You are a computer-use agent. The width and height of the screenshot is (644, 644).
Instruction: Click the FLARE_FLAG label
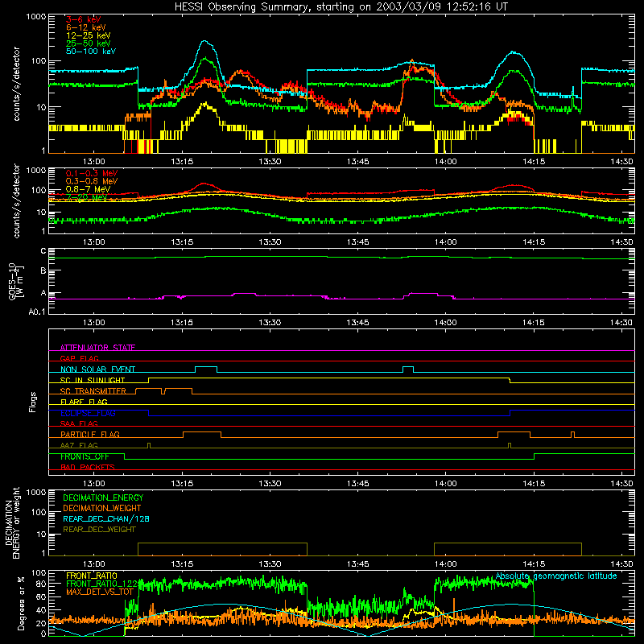coord(84,402)
